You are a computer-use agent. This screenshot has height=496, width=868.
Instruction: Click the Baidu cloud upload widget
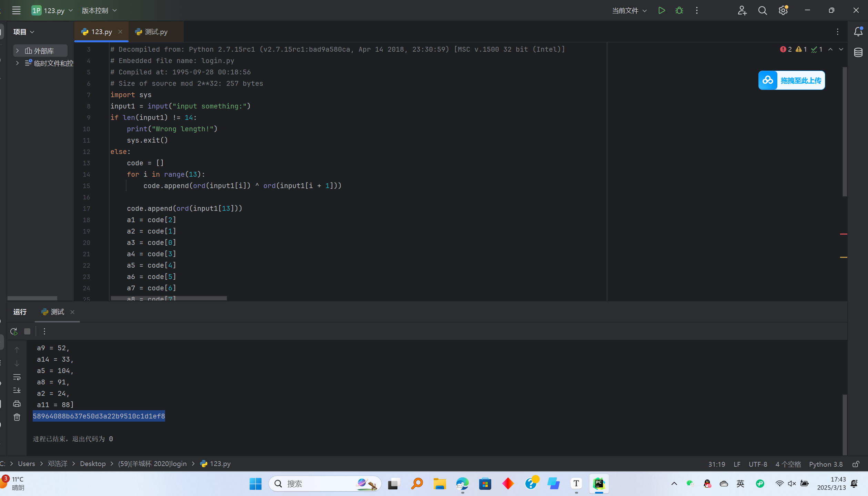pyautogui.click(x=791, y=80)
